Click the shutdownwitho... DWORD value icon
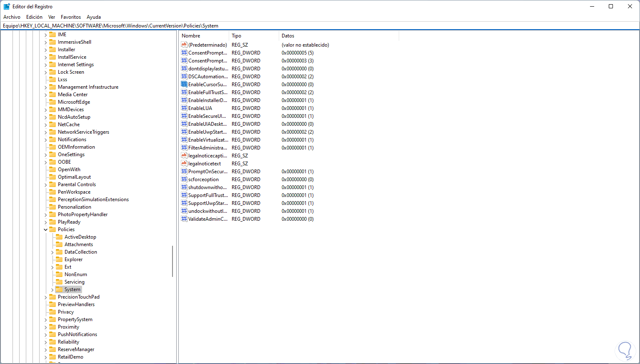This screenshot has width=640, height=364. [x=184, y=187]
